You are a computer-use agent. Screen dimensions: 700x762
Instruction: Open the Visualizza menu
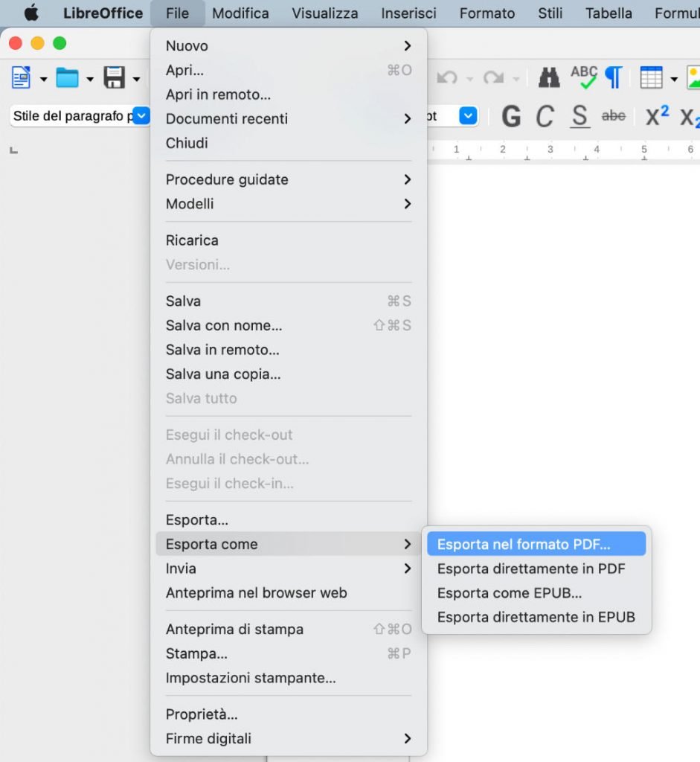click(325, 13)
